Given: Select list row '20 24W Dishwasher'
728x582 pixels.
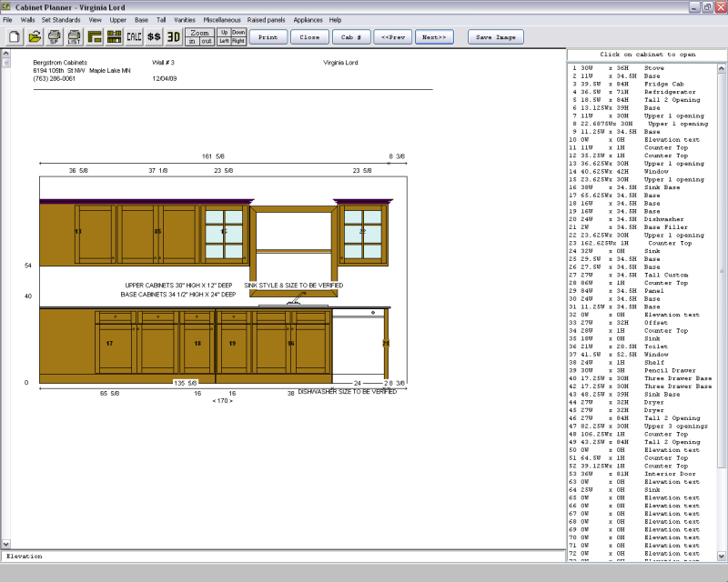Looking at the screenshot, I should [642, 219].
